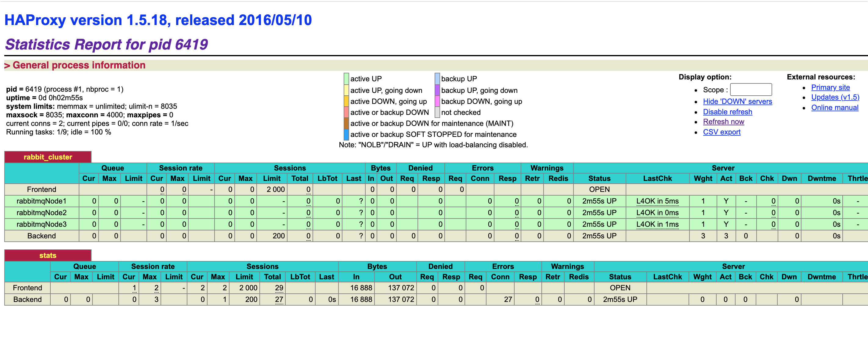Image resolution: width=868 pixels, height=349 pixels.
Task: Click stats Backend bytes in 16 888
Action: pos(361,299)
